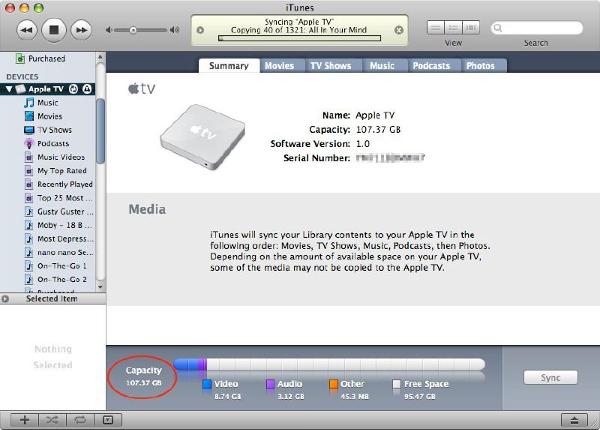Toggle the artwork viewer button
Screen dimensions: 600x430
coord(108,420)
